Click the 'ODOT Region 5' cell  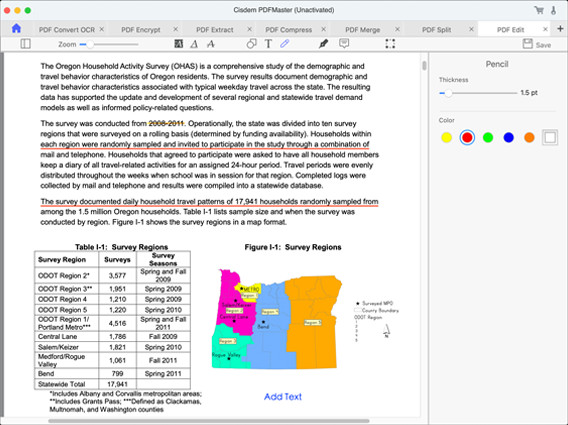66,310
